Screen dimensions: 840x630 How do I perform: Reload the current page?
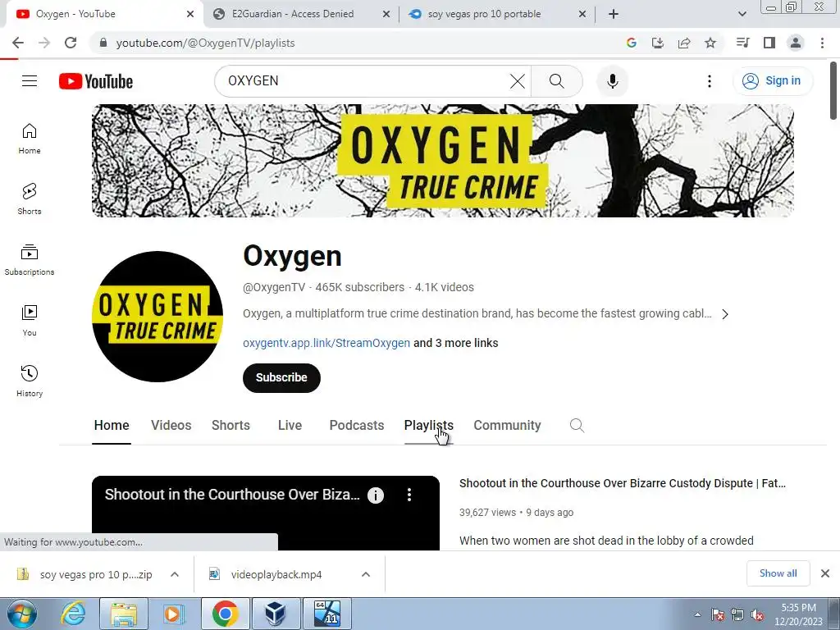71,43
